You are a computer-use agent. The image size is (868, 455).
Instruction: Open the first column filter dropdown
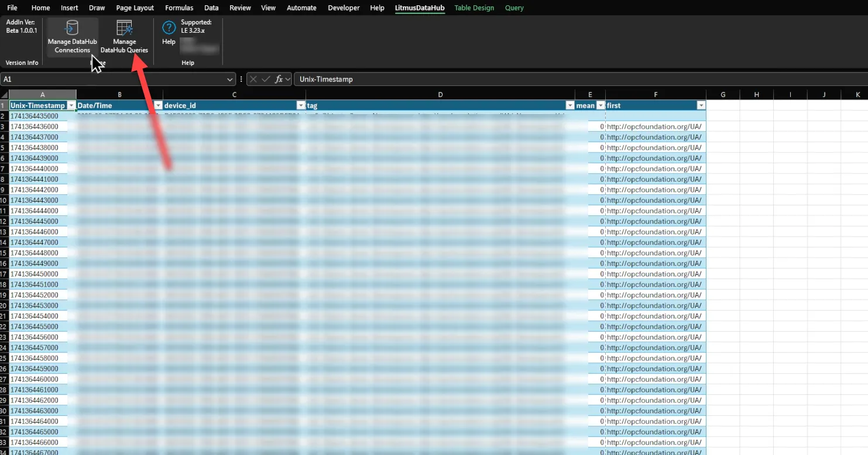[701, 105]
